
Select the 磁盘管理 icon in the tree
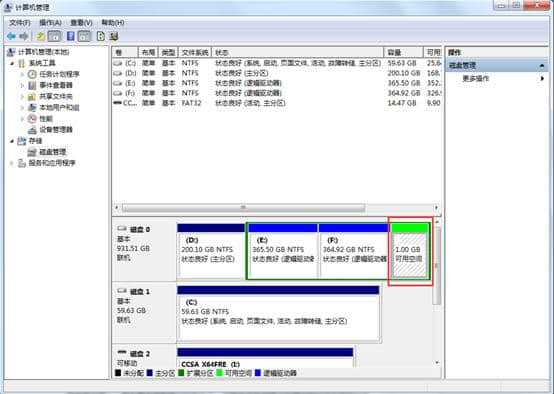32,152
